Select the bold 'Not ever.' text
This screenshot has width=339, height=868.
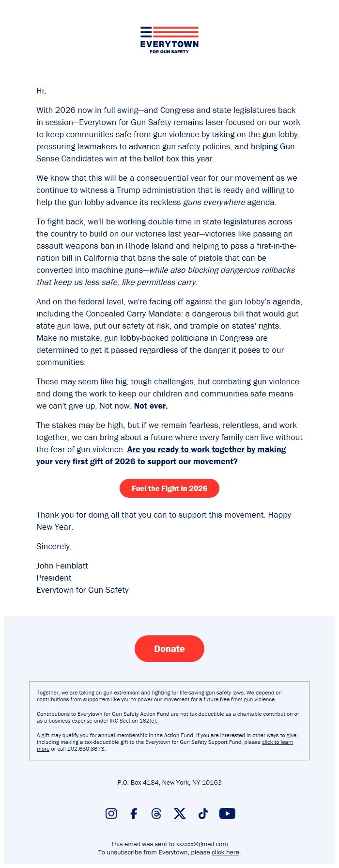pyautogui.click(x=150, y=407)
